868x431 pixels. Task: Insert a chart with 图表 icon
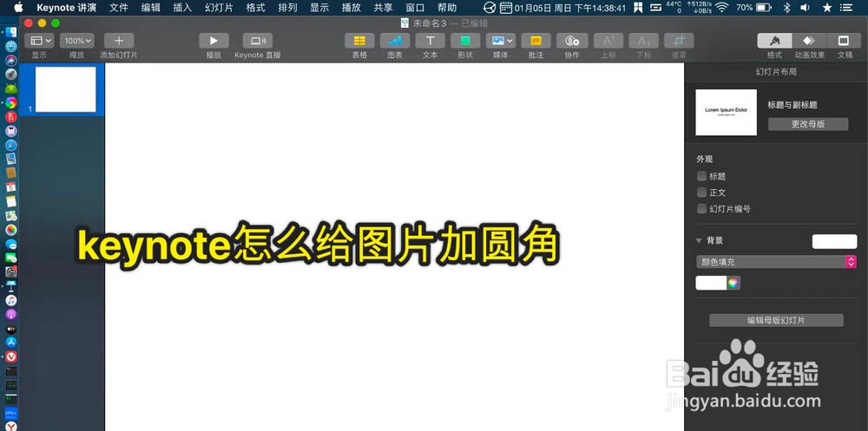coord(395,41)
